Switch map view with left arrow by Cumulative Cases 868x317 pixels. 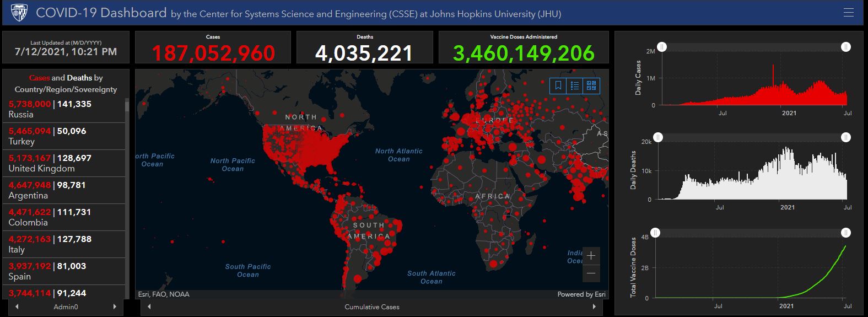(149, 307)
